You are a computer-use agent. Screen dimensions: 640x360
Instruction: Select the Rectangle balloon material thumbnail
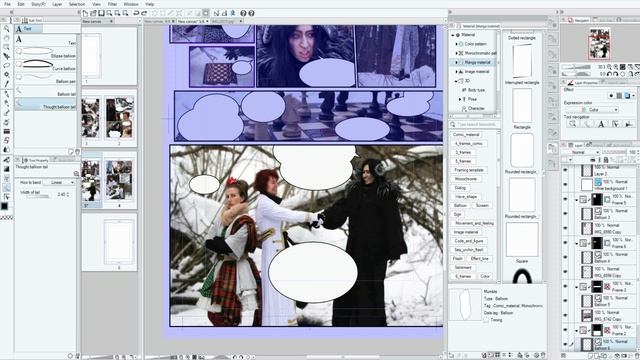pos(522,106)
